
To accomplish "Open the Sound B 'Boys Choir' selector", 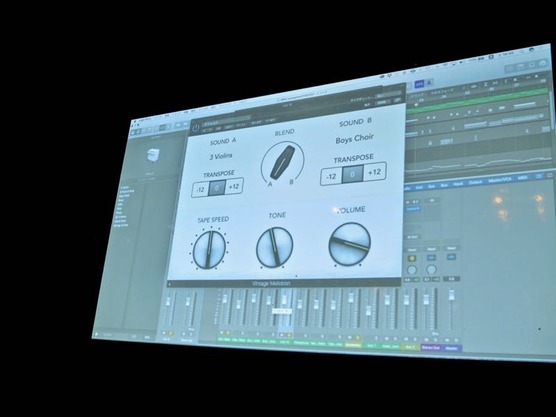I will 354,139.
